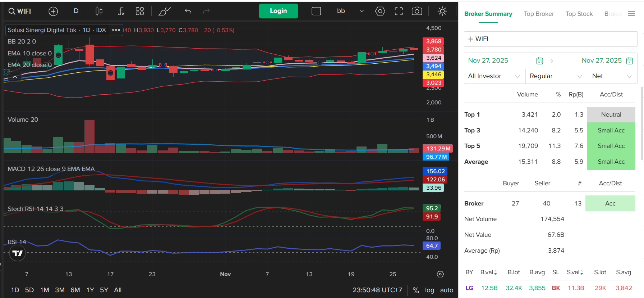Toggle the auto scale option
The image size is (644, 298).
click(x=447, y=290)
